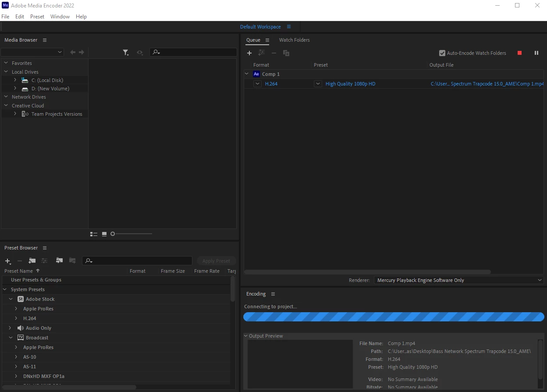Select the Queue tab

tap(253, 40)
